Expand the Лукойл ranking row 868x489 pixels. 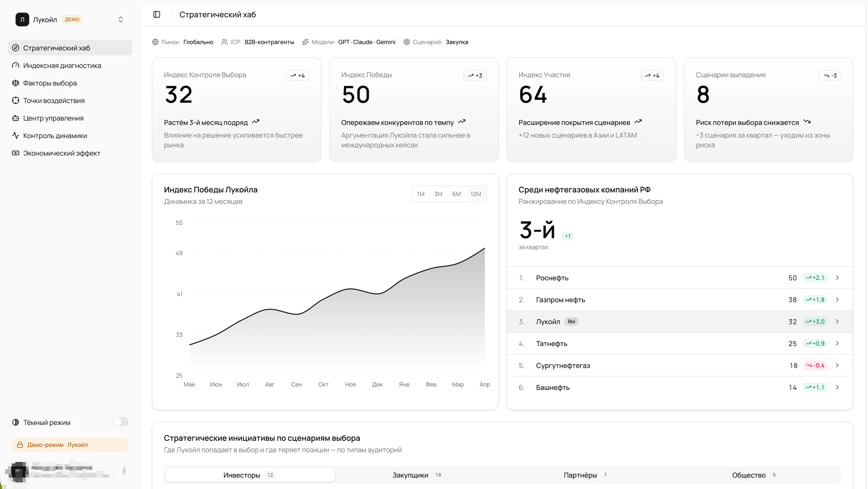click(680, 321)
